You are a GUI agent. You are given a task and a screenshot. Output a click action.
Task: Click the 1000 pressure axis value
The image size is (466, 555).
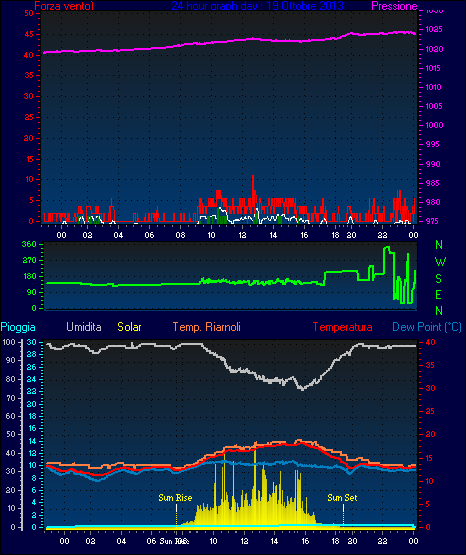tap(434, 125)
